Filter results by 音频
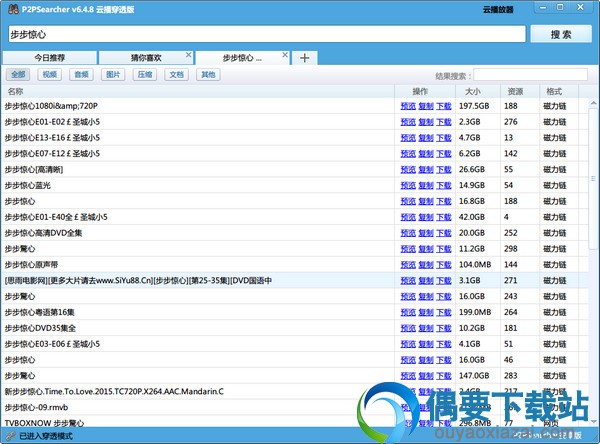Viewport: 600px width, 444px height. pyautogui.click(x=82, y=74)
